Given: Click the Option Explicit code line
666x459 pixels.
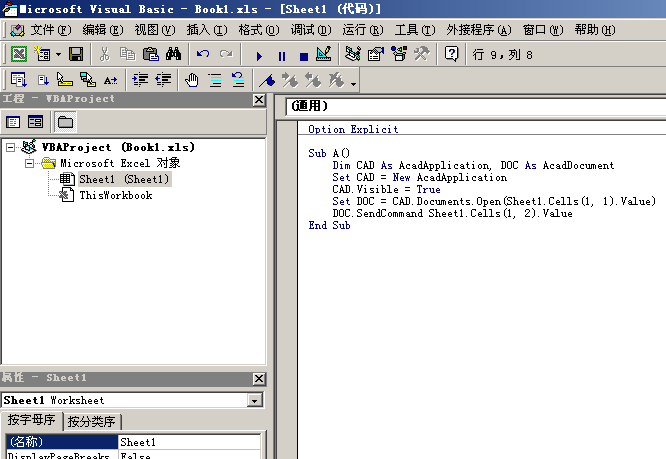Looking at the screenshot, I should tap(353, 129).
